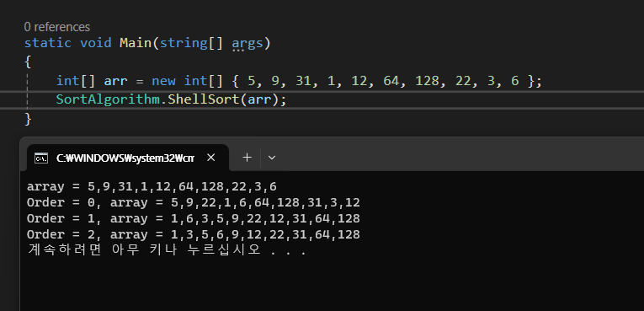Image resolution: width=644 pixels, height=311 pixels.
Task: Click the 'void' keyword
Action: click(x=96, y=43)
